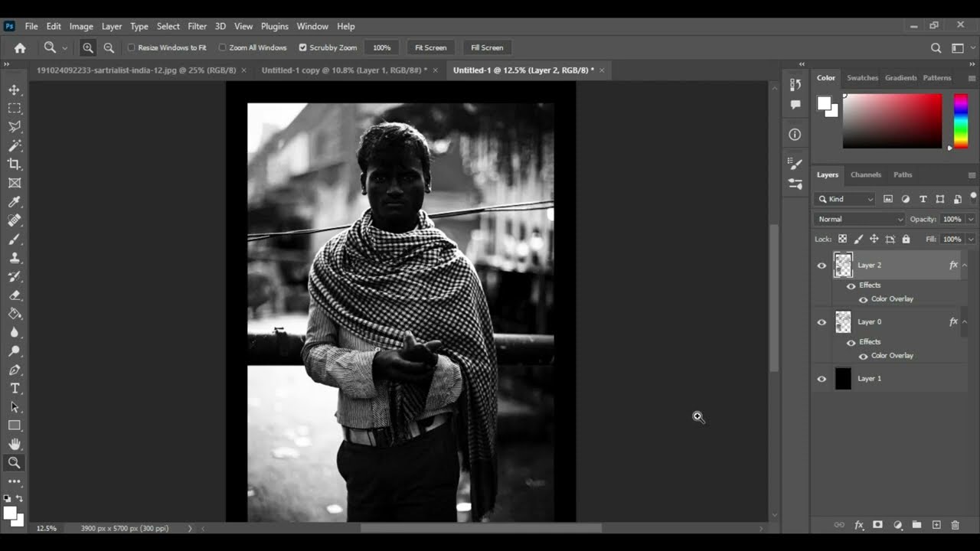
Task: Select the Eraser tool
Action: coord(15,295)
